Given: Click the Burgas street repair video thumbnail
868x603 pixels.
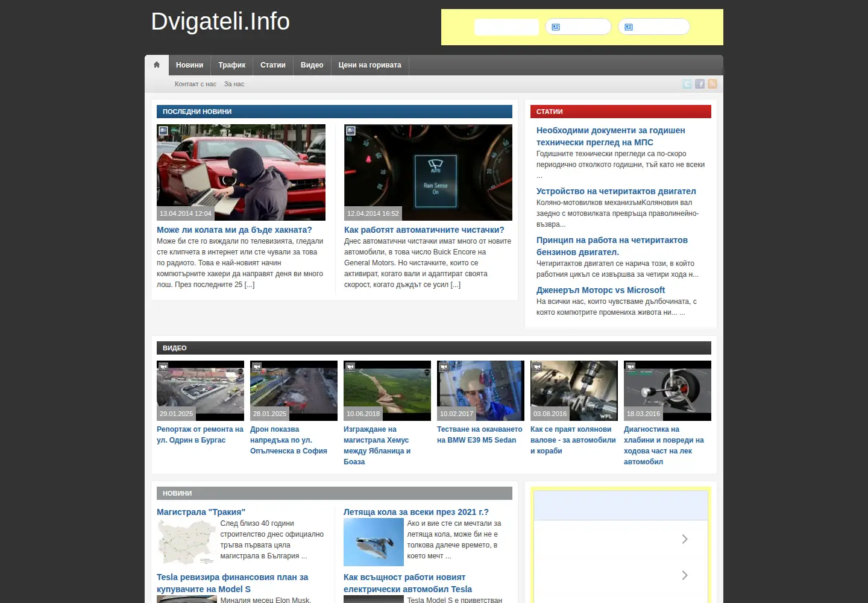Looking at the screenshot, I should (x=200, y=391).
